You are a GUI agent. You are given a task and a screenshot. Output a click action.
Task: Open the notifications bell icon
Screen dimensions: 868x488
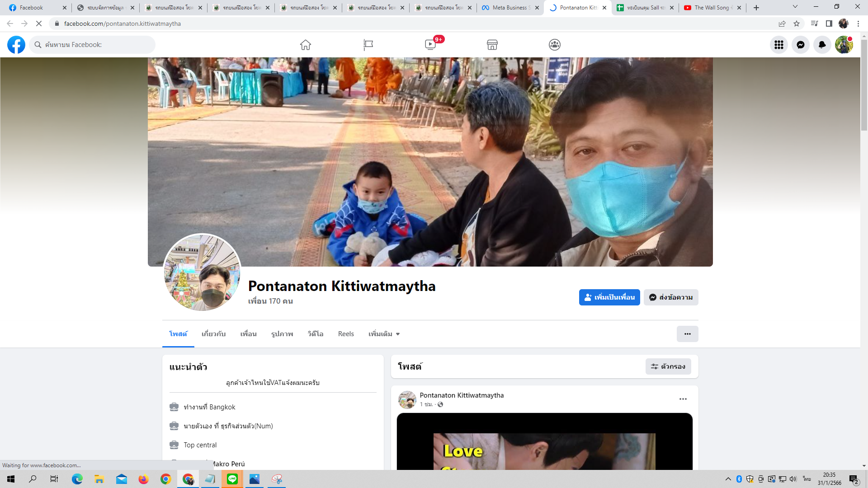click(822, 45)
